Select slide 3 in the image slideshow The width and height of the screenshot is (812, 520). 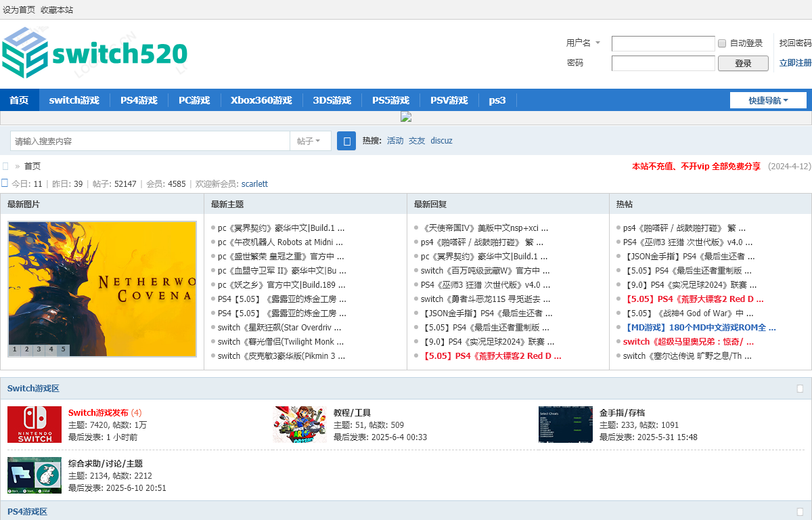point(39,350)
